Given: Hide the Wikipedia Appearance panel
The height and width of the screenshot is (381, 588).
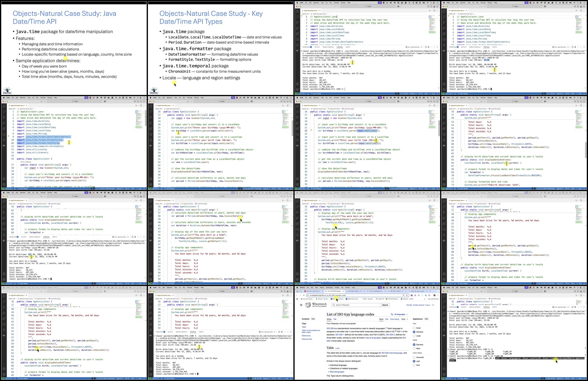Looking at the screenshot, I should (426, 319).
